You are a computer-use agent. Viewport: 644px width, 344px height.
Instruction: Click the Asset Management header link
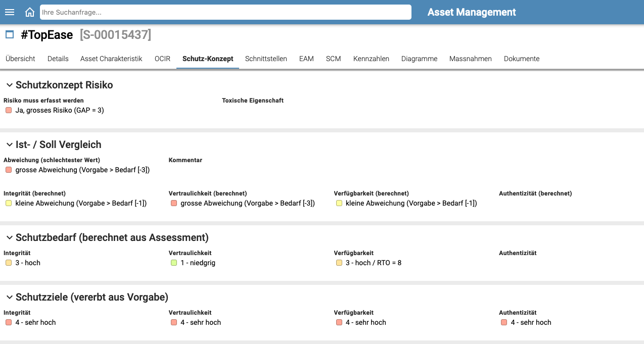point(471,12)
